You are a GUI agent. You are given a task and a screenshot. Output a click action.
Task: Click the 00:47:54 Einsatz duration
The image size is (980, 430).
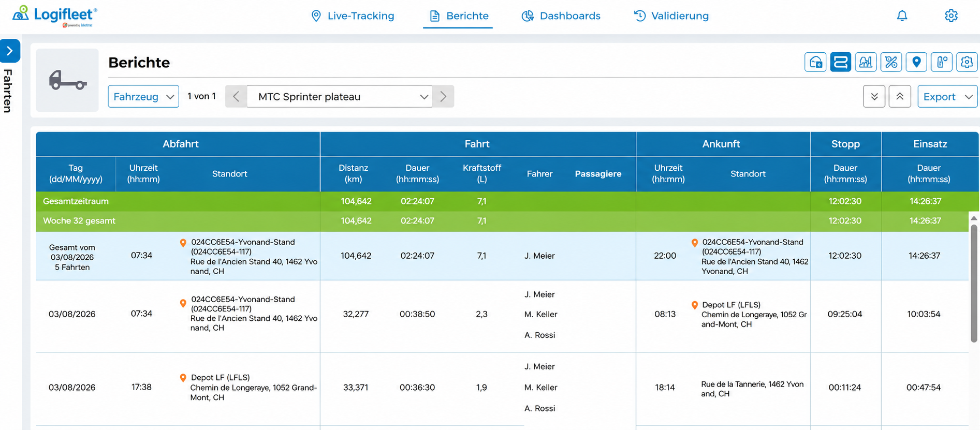tap(924, 388)
